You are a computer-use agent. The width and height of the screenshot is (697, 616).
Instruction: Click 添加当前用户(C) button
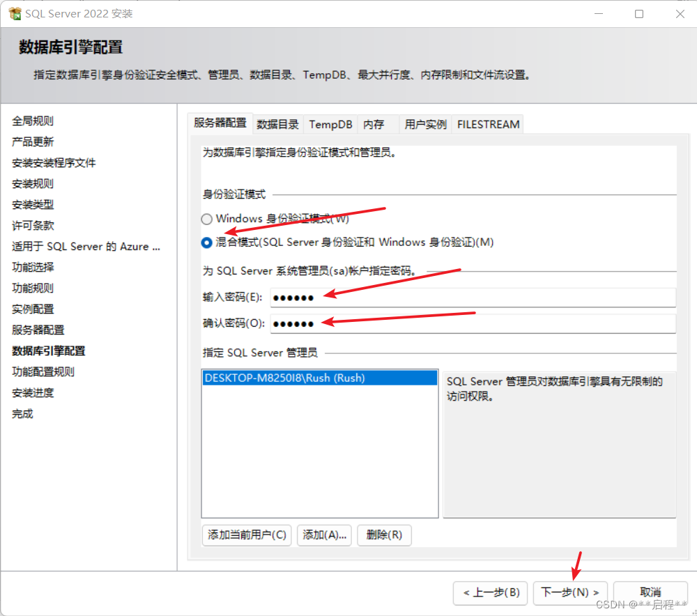coord(247,534)
